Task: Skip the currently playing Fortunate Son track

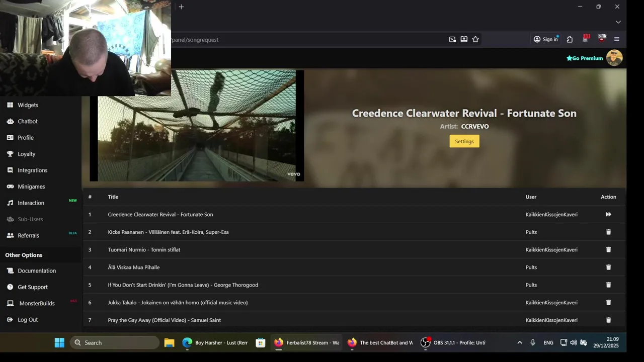Action: pos(608,214)
